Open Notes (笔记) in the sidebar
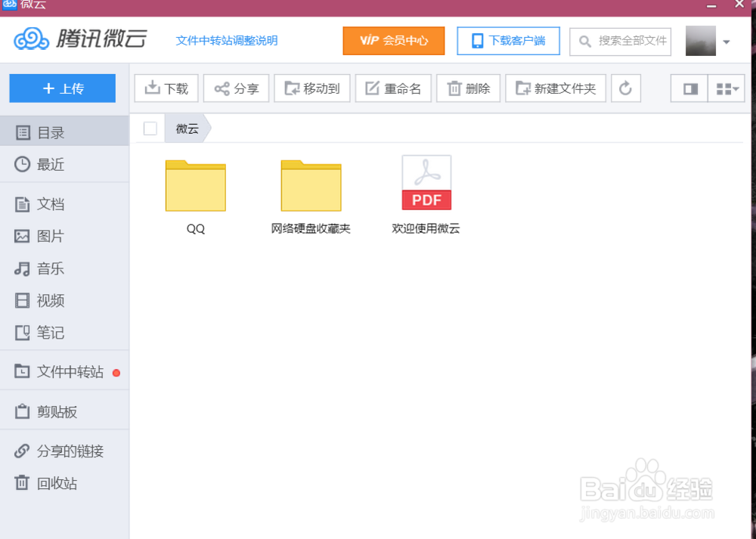This screenshot has width=756, height=539. point(64,333)
